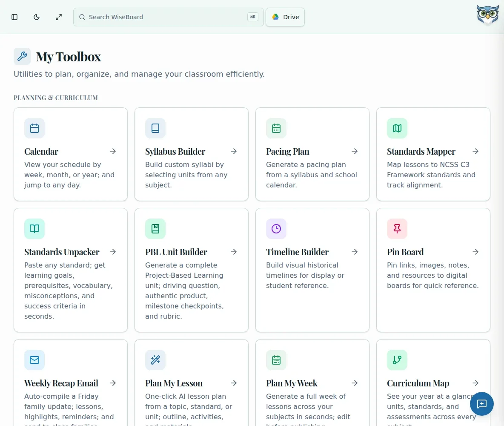Click the My Toolbox wrench icon
Image resolution: width=504 pixels, height=426 pixels.
[x=22, y=56]
